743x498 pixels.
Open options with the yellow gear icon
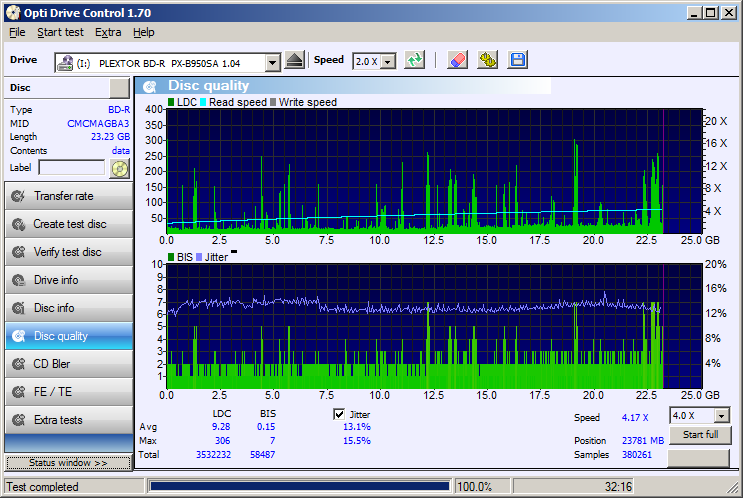(x=488, y=60)
